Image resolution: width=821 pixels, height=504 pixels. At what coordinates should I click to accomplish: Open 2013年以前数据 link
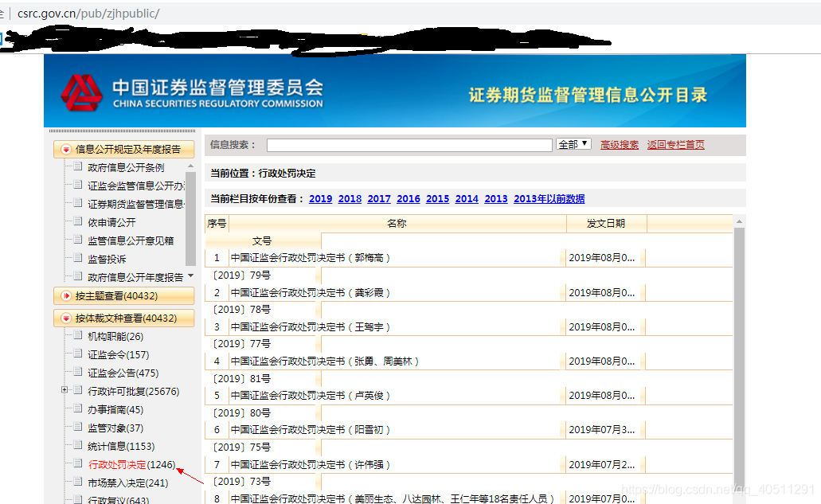(x=549, y=199)
